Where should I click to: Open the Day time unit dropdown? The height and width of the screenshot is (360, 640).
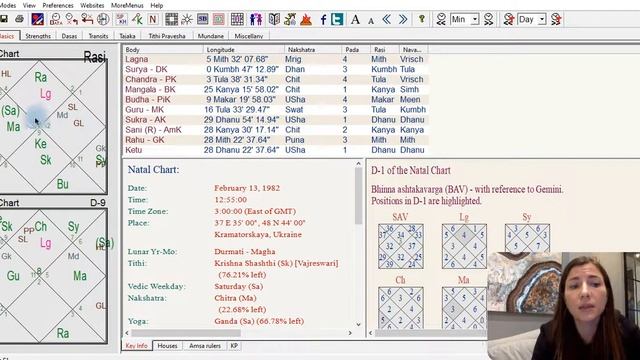(x=542, y=19)
